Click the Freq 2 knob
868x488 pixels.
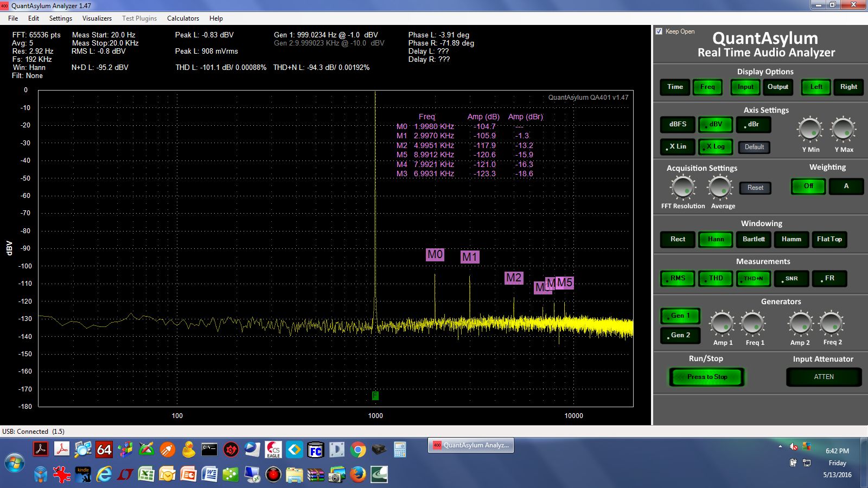pyautogui.click(x=832, y=324)
